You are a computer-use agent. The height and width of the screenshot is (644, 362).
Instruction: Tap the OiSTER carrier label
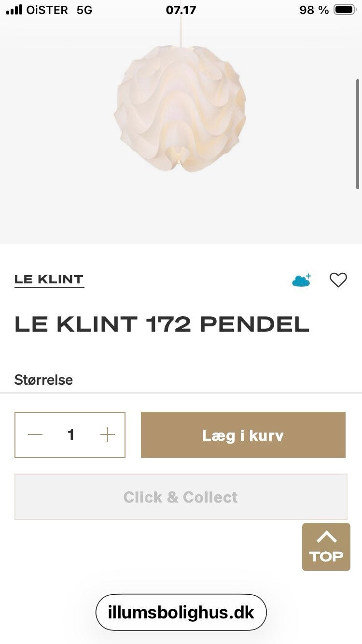47,10
